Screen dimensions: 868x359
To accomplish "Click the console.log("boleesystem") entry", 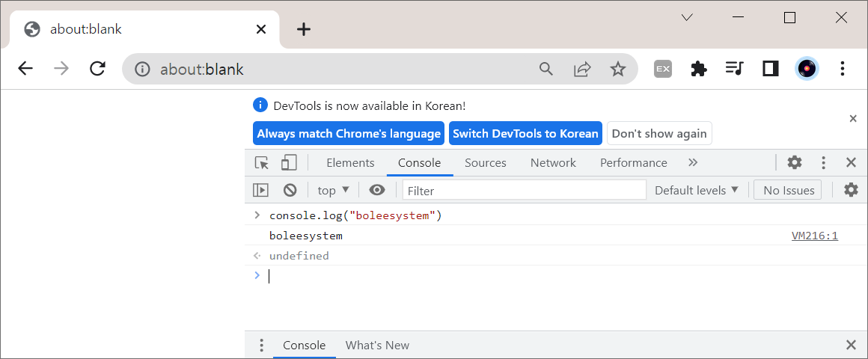I will point(355,215).
